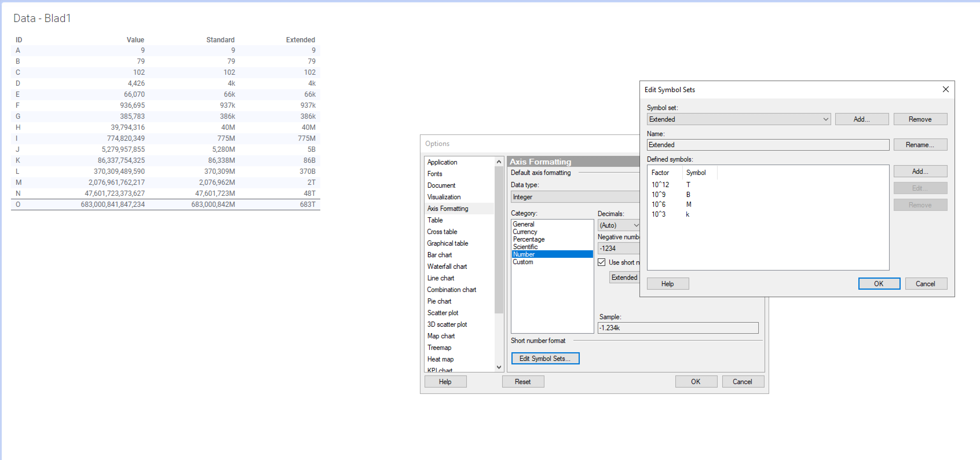
Task: Click Remove next to Symbol set dropdown
Action: (x=919, y=119)
